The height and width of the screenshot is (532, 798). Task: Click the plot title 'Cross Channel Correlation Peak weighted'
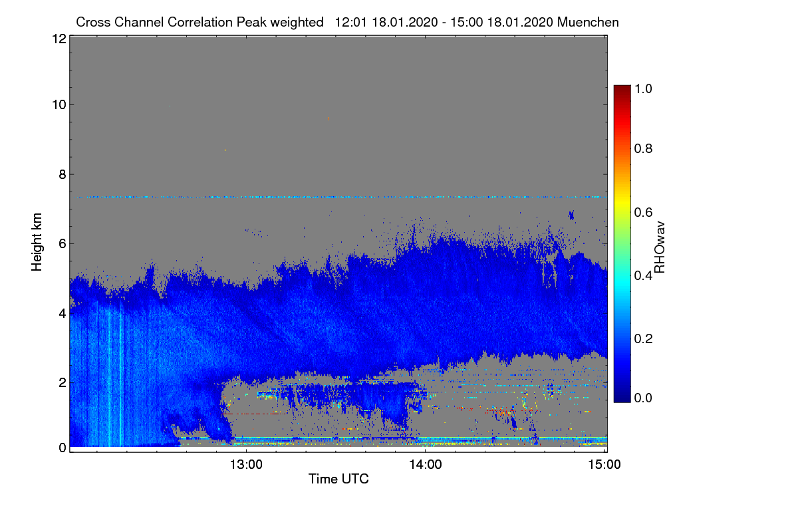point(200,22)
